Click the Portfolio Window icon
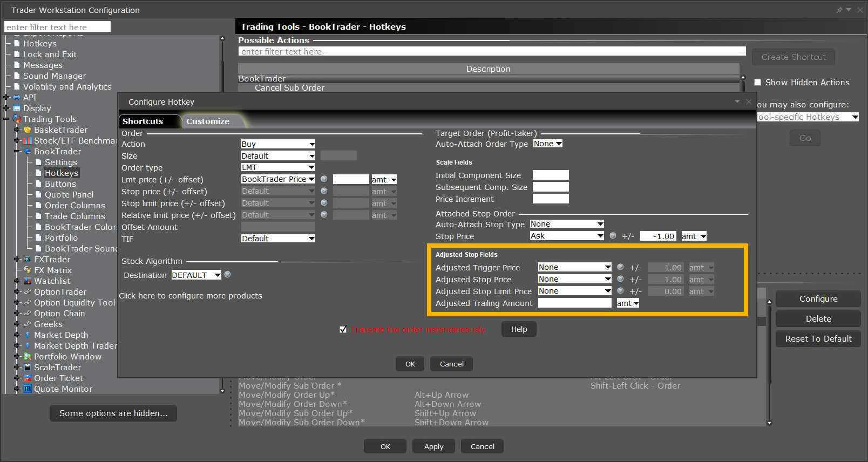The image size is (868, 462). [28, 357]
